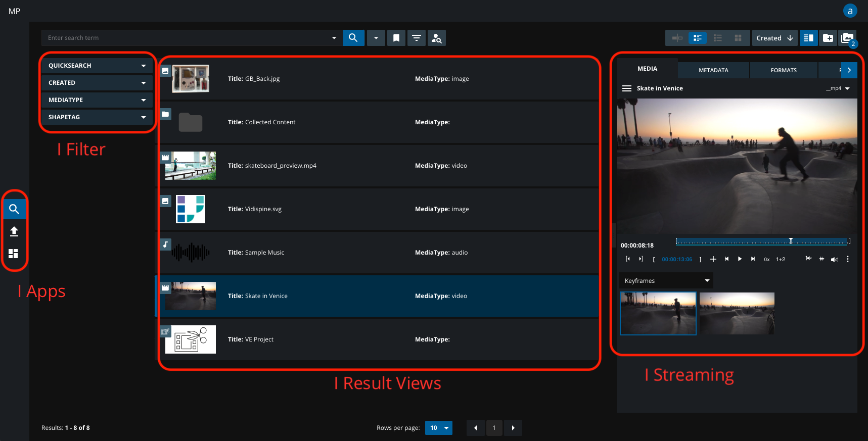Screen dimensions: 868x441
Task: Click the playhead marker on the video timeline
Action: point(791,241)
